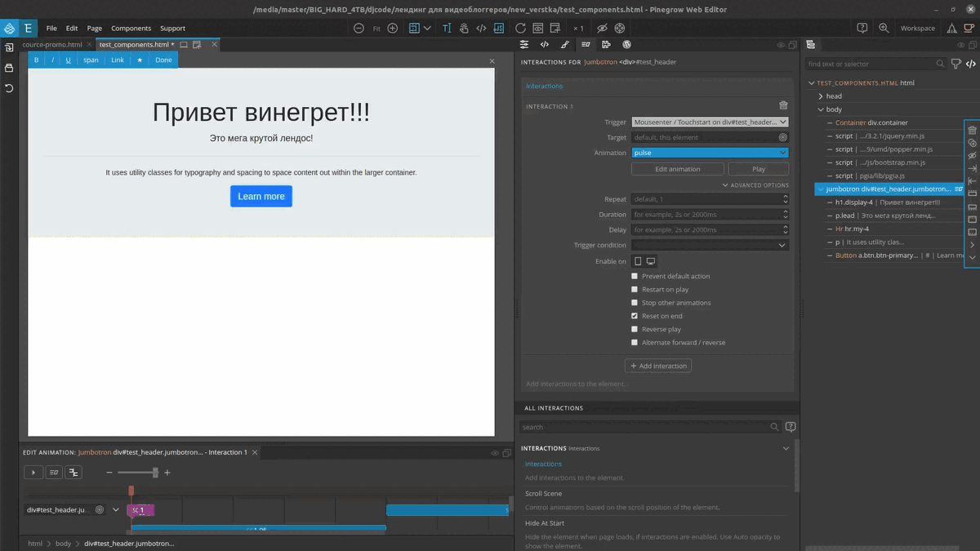
Task: Zoom in the page view (plus icon)
Action: (393, 28)
